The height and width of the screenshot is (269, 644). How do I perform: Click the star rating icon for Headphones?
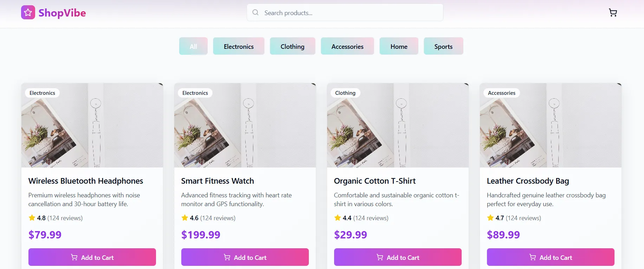pyautogui.click(x=32, y=218)
